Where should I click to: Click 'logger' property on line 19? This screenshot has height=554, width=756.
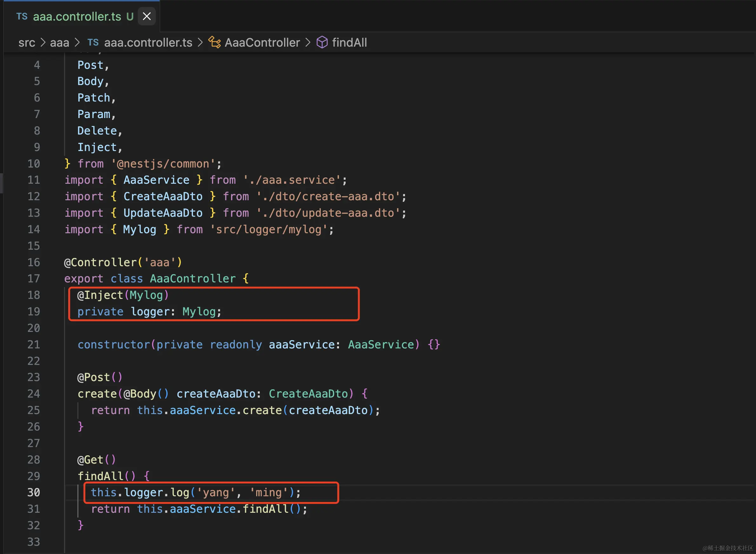tap(150, 312)
